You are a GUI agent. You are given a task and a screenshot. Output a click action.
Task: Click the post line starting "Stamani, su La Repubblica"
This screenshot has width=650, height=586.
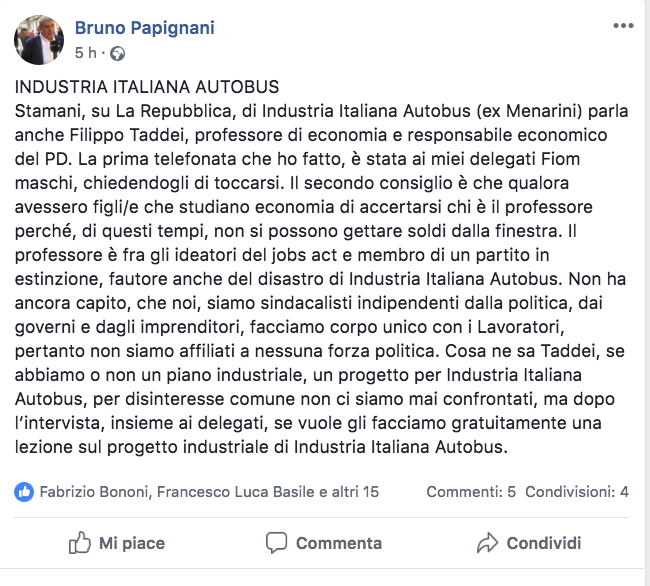(321, 111)
